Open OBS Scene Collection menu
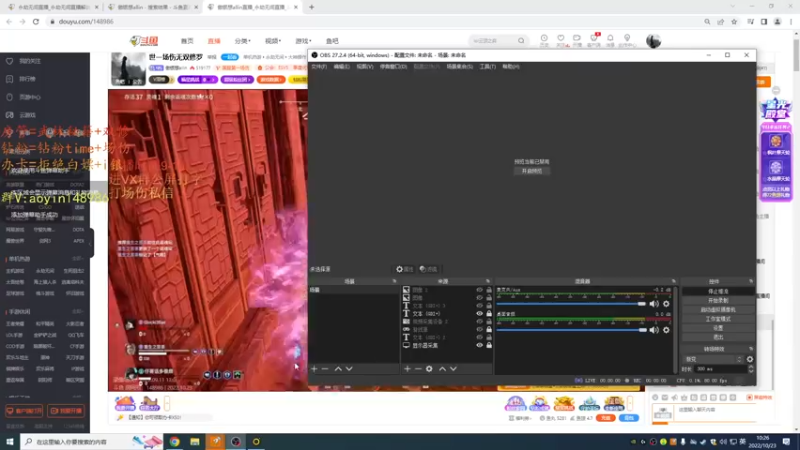Screen dimensions: 800x450 [x=459, y=67]
